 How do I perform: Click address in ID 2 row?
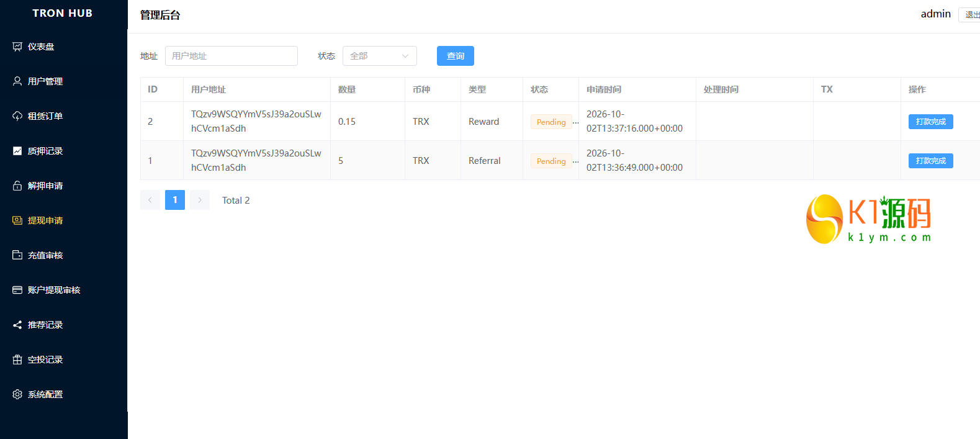pyautogui.click(x=256, y=121)
